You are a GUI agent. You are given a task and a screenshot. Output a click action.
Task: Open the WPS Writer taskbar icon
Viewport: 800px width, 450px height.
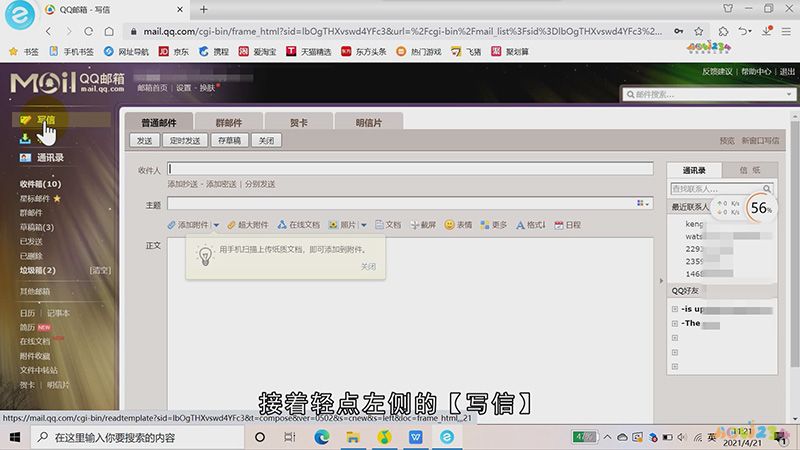415,437
